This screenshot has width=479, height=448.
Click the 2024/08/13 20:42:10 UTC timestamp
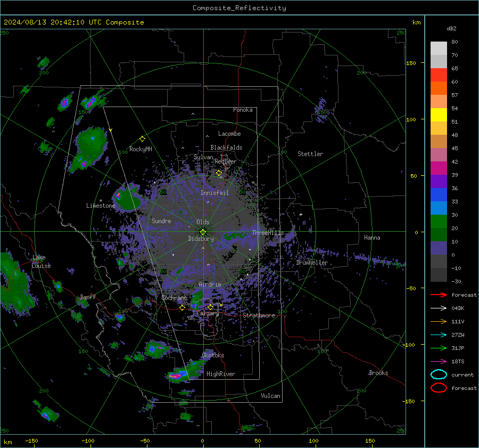(x=74, y=22)
